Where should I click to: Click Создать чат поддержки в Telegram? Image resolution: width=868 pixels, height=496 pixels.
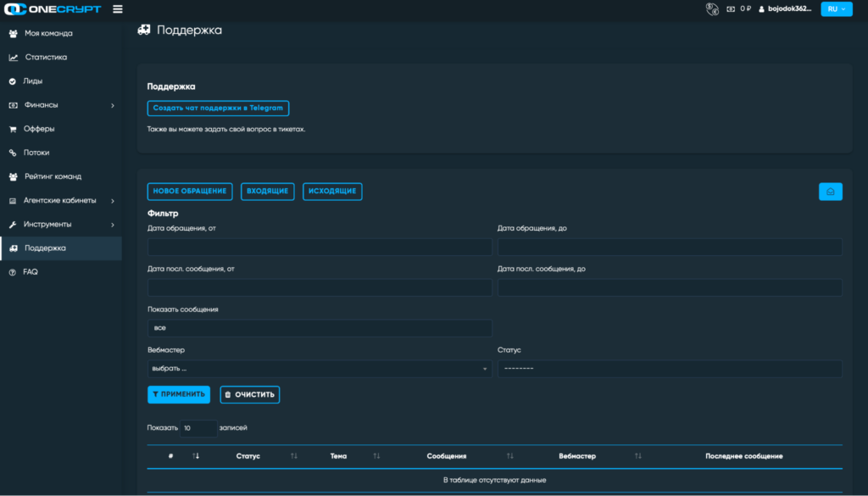[218, 108]
